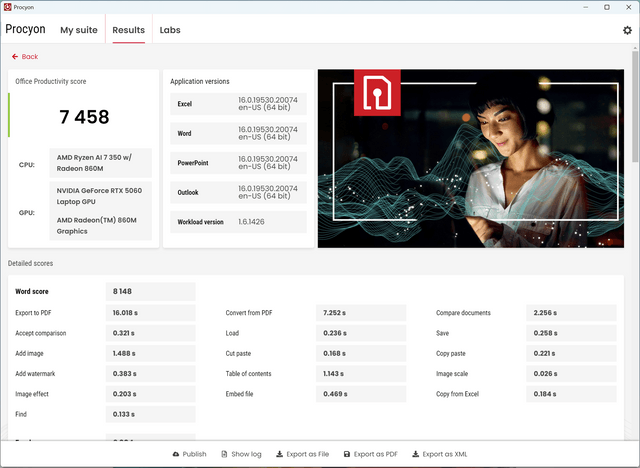Screen dimensions: 640x468
Task: Click the Procyon app logo in title bar
Action: 7,7
